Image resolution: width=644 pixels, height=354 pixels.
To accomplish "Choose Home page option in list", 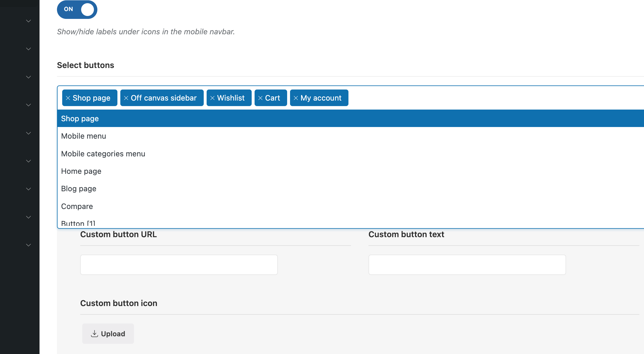I will [81, 171].
